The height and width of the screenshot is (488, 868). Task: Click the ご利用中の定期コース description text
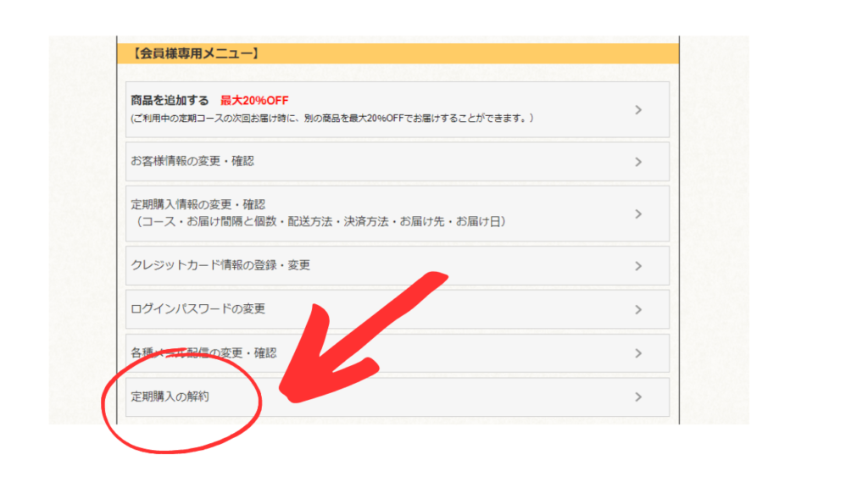[332, 119]
